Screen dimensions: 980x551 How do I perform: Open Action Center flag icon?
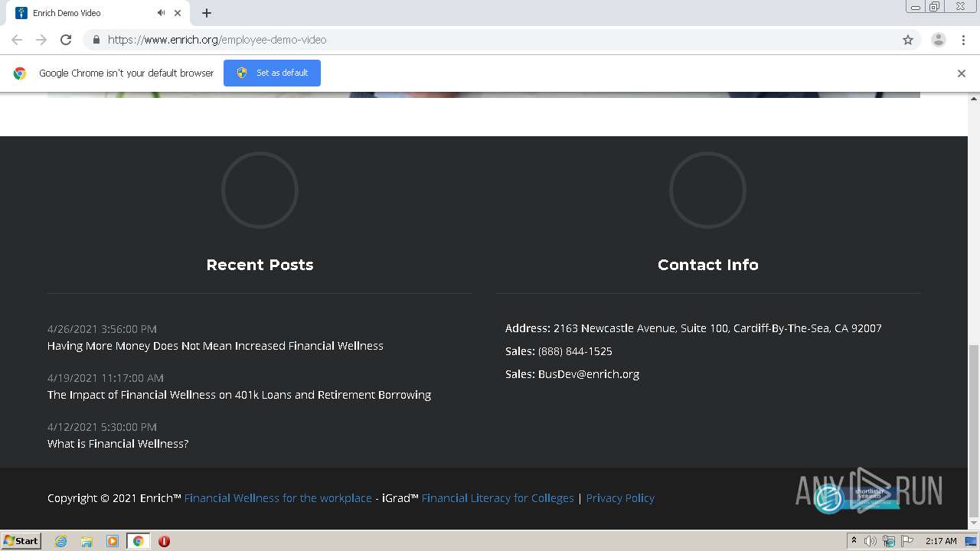[x=907, y=541]
